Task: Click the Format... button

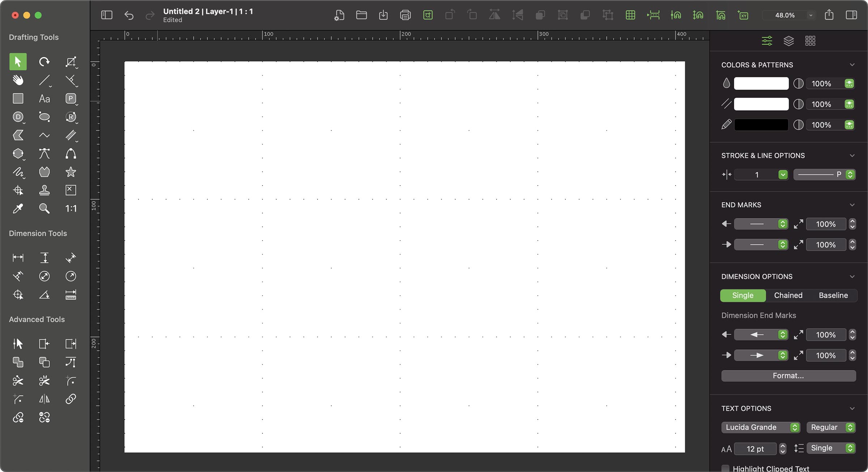Action: [x=788, y=376]
